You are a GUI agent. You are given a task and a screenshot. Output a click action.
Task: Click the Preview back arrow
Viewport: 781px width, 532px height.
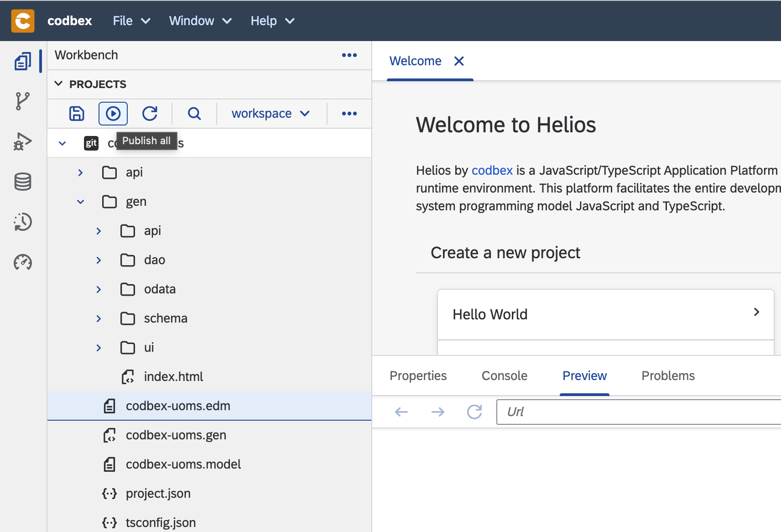(x=401, y=412)
